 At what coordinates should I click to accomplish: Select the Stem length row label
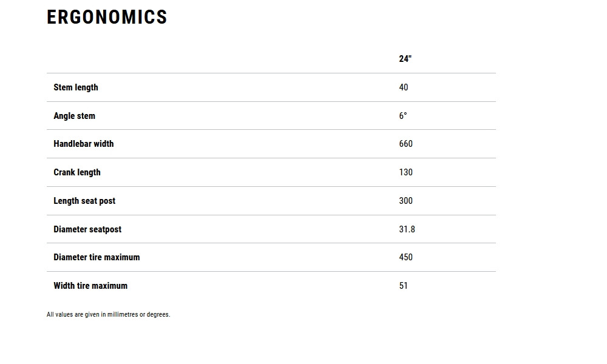(x=76, y=87)
